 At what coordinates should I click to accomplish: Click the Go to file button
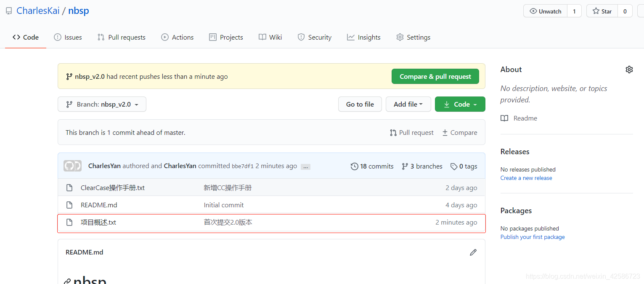(360, 104)
